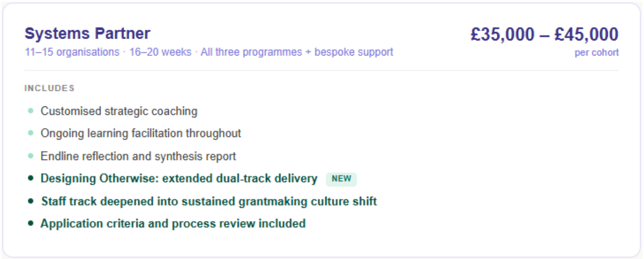The width and height of the screenshot is (644, 259).
Task: Click the 16–20 weeks subtitle text
Action: coord(160,52)
